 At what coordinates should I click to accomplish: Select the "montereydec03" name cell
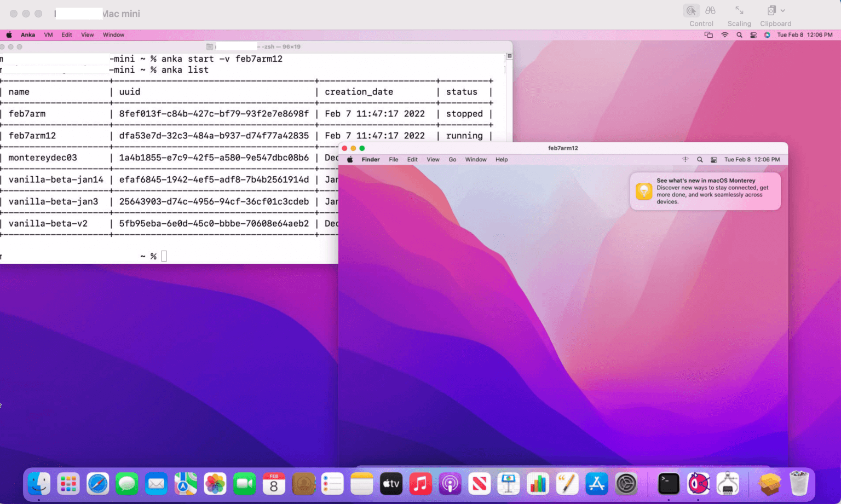[x=43, y=158]
